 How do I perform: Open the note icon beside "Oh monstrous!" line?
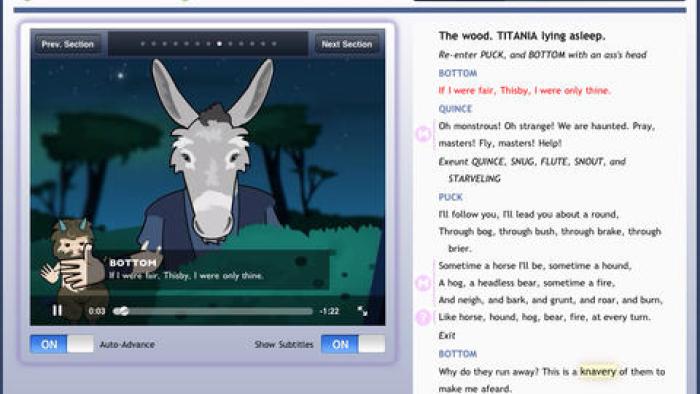click(x=423, y=133)
